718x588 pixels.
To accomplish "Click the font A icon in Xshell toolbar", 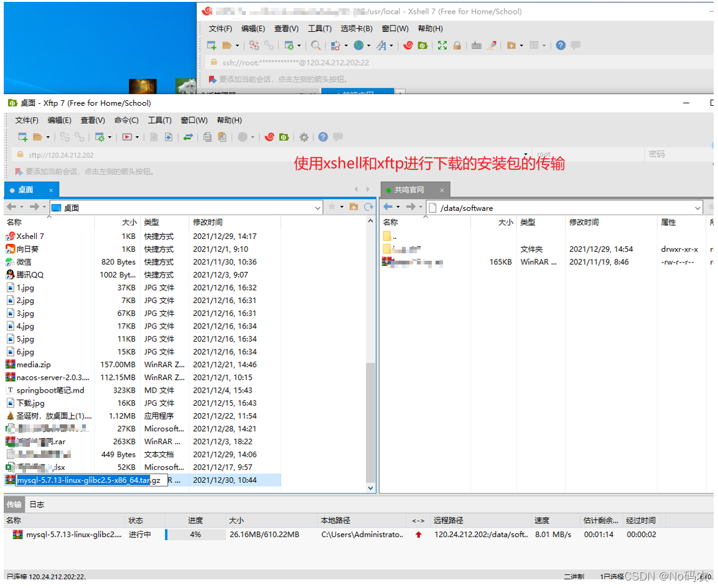I will coord(381,45).
